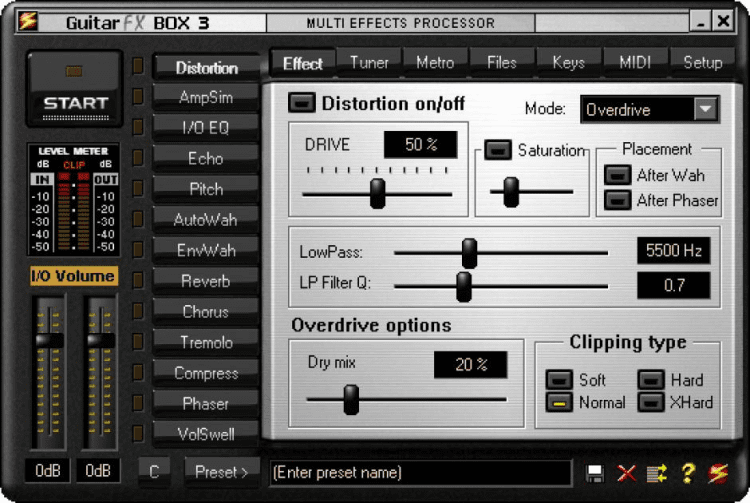Viewport: 750px width, 503px height.
Task: Select the Distortion effect button
Action: point(207,67)
